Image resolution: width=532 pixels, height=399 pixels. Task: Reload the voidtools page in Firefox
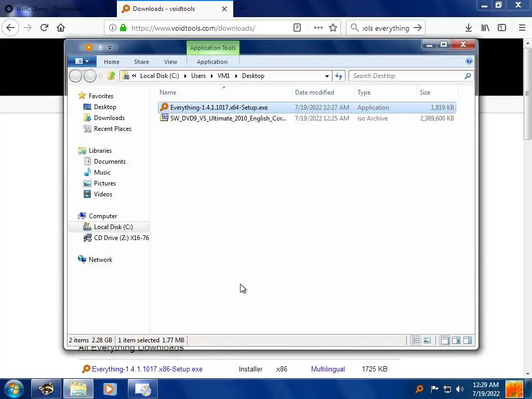click(x=44, y=28)
